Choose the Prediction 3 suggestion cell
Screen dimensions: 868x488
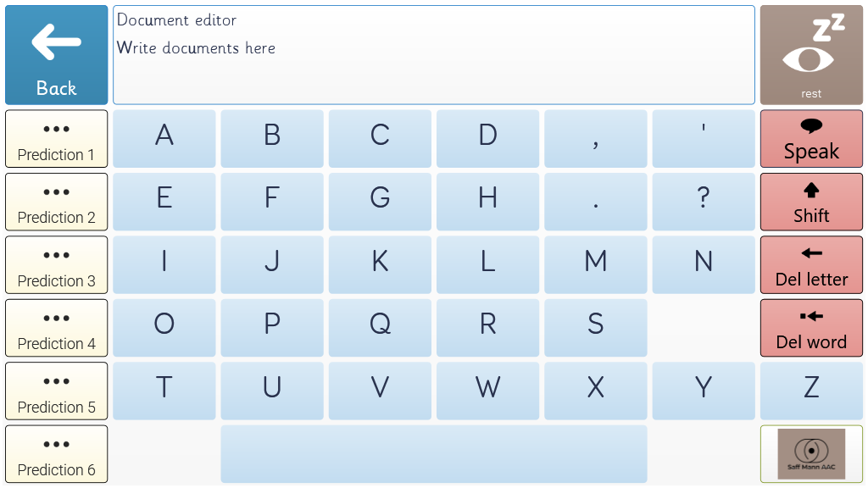pyautogui.click(x=57, y=264)
